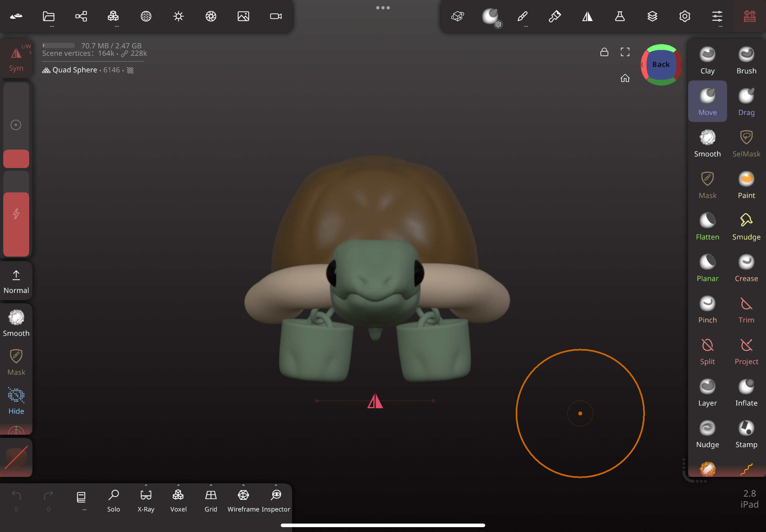
Task: Expand Voxel remesh options arrow
Action: (179, 485)
